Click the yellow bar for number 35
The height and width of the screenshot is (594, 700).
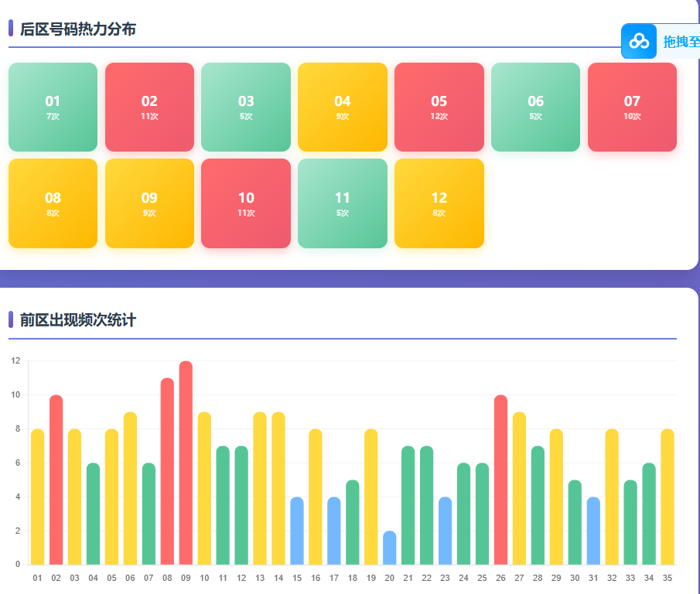click(x=668, y=497)
